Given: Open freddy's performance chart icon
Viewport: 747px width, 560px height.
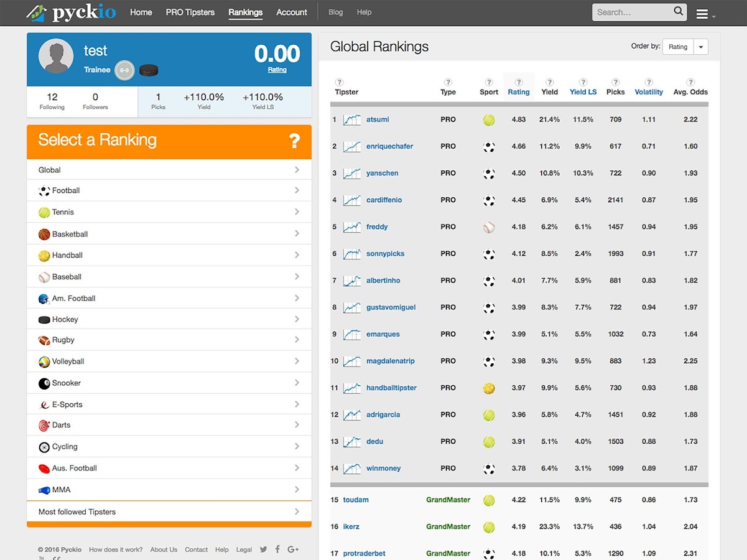Looking at the screenshot, I should (x=352, y=227).
